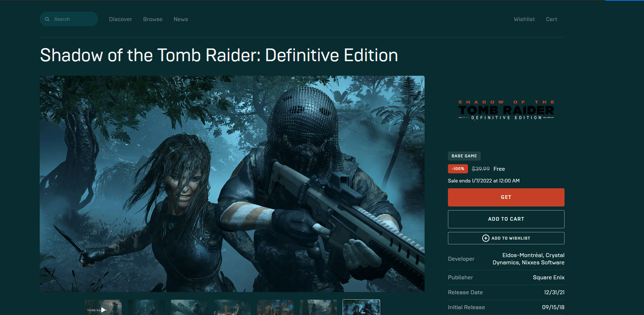Click the initial release date 09/15/18
The height and width of the screenshot is (315, 644).
pyautogui.click(x=553, y=307)
